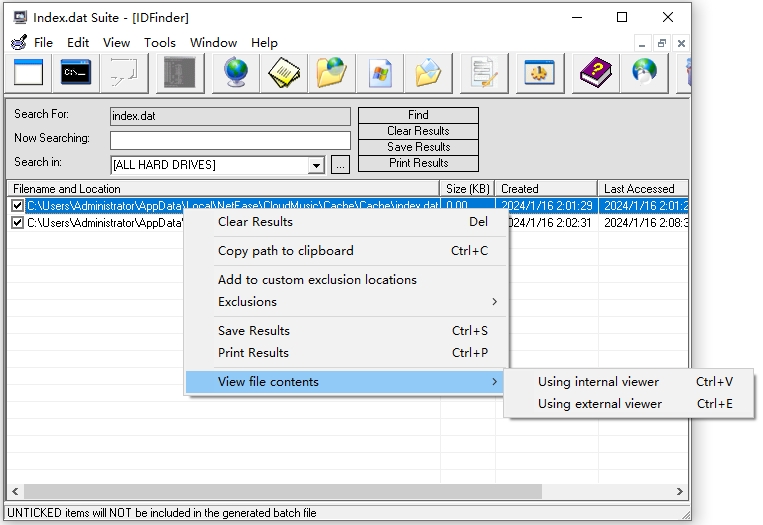
Task: Click the blank window toolbar icon
Action: click(x=28, y=73)
